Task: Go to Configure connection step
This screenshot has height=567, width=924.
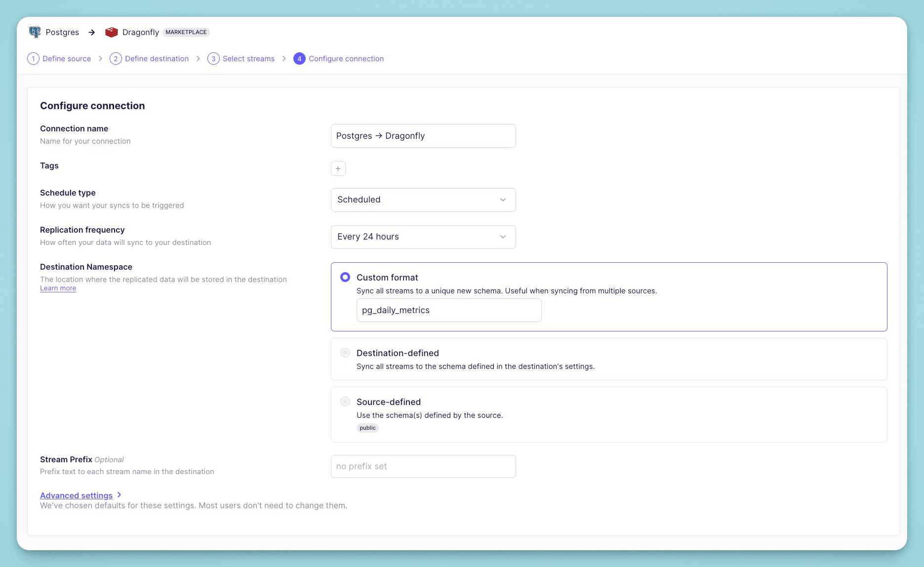Action: 346,59
